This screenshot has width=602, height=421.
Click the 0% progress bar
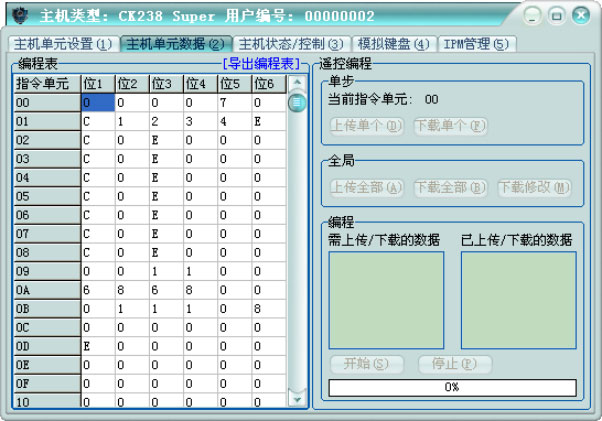452,387
